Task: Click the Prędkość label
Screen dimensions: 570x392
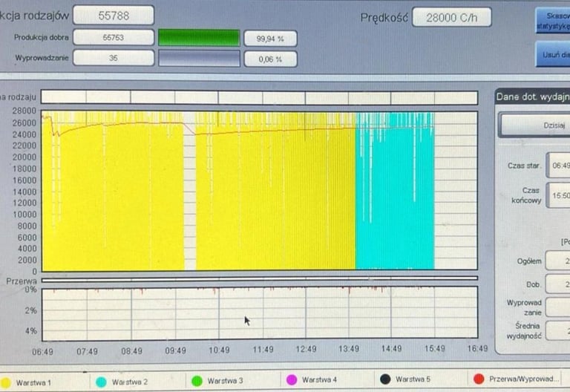Action: click(x=384, y=18)
